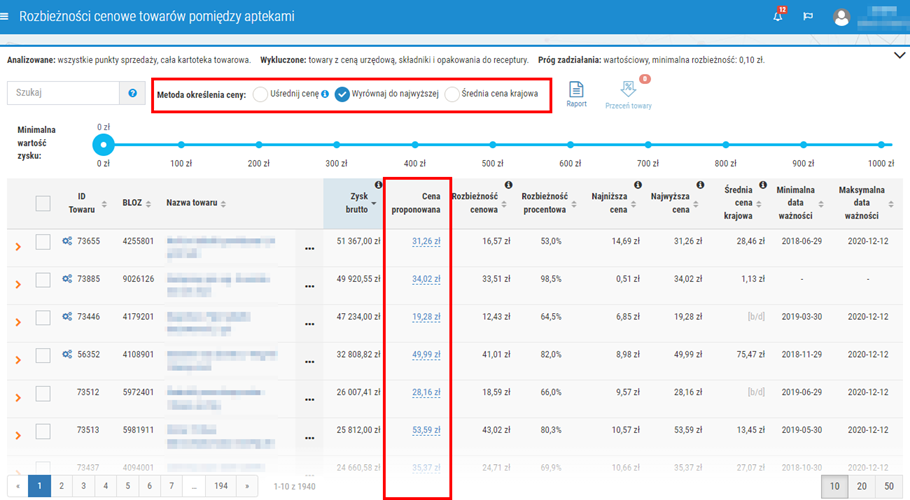Click the Przeceń towary icon
The height and width of the screenshot is (500, 910).
[x=628, y=91]
